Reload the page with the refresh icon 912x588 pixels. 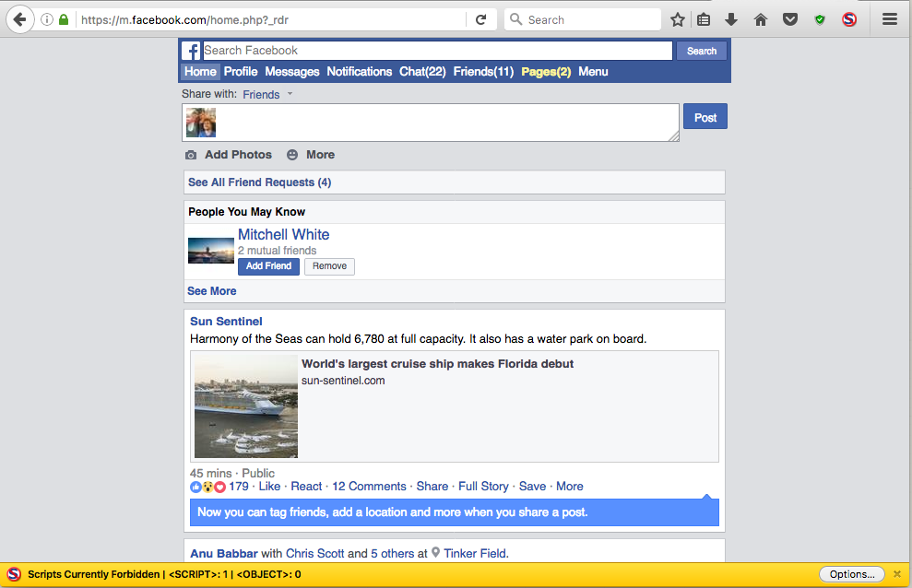[x=481, y=19]
